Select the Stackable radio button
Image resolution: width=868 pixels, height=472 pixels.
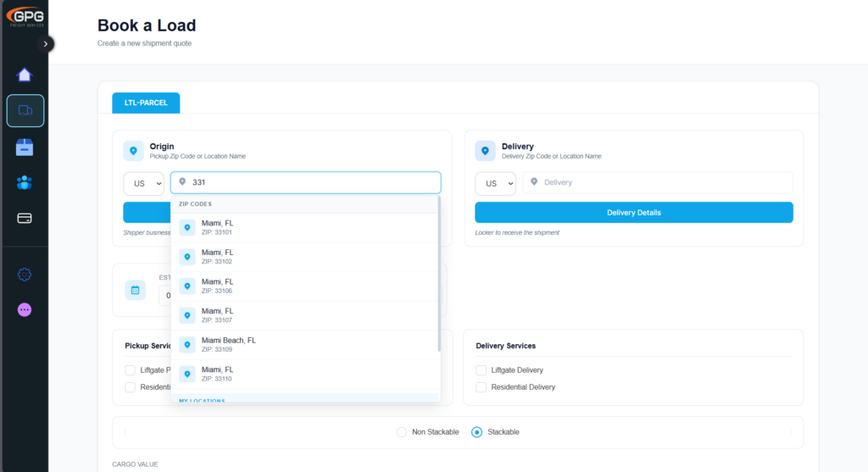point(476,432)
